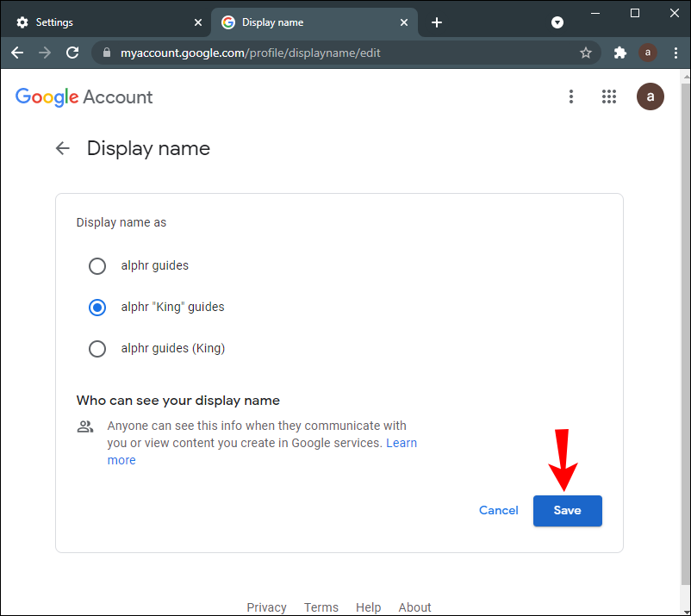
Task: Click the Google favicon on Display name tab
Action: [227, 22]
